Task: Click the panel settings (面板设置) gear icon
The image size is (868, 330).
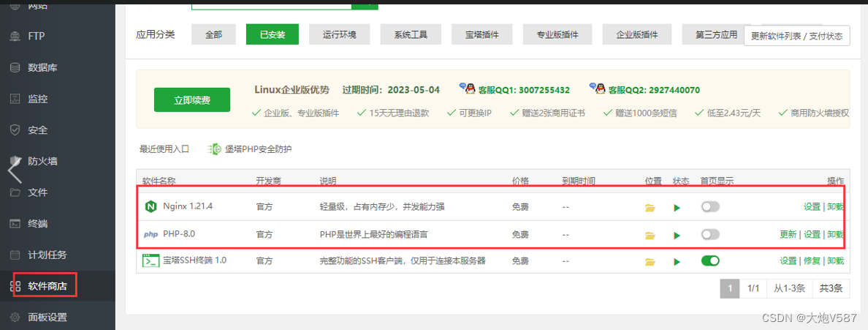Action: (15, 318)
